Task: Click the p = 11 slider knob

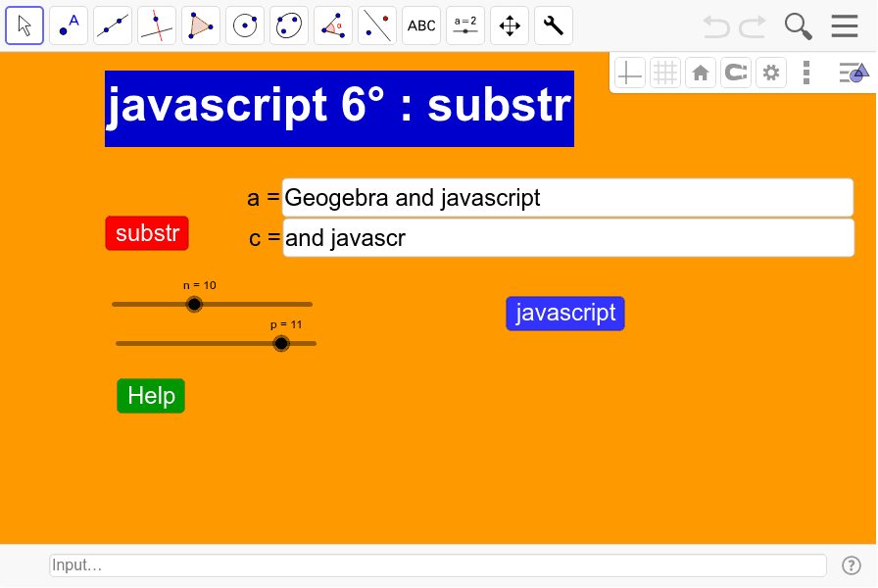Action: pos(281,343)
